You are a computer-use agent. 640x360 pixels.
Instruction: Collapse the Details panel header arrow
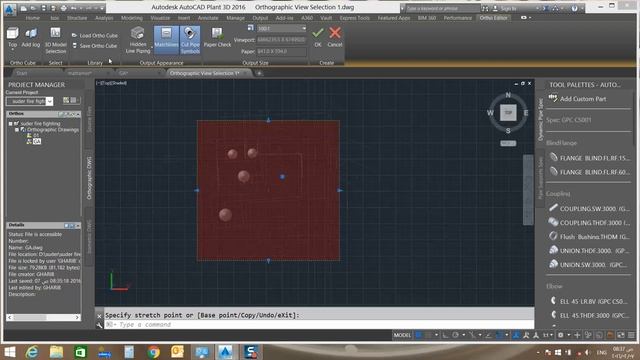[x=78, y=225]
